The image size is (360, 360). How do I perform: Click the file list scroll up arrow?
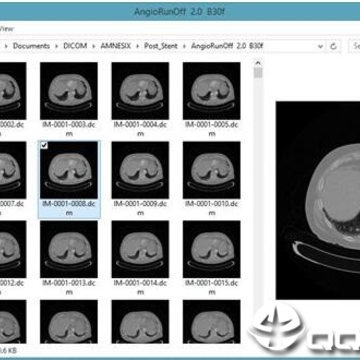pyautogui.click(x=258, y=63)
